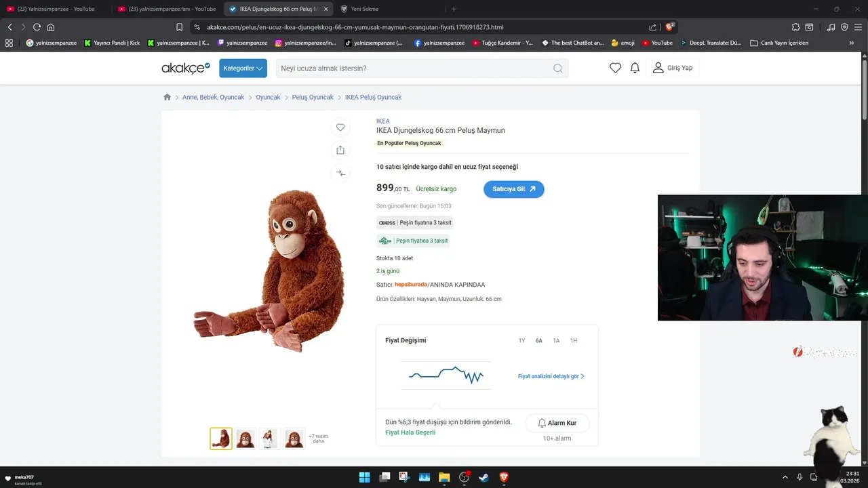The width and height of the screenshot is (868, 488).
Task: Add product to favorites with heart icon
Action: point(340,127)
